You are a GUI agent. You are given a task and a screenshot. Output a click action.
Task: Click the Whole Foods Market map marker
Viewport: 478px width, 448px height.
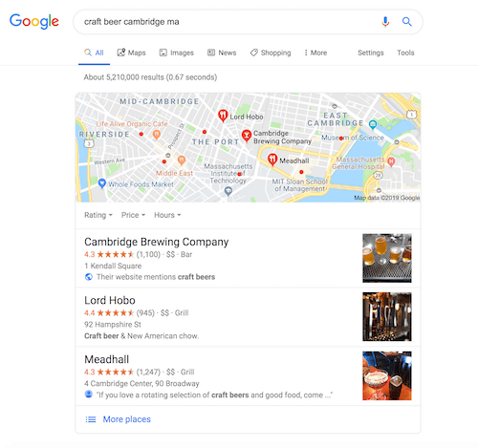pyautogui.click(x=101, y=183)
